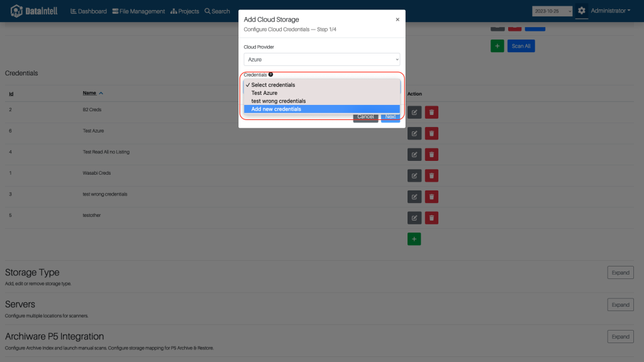
Task: Click the green add storage plus button
Action: point(497,46)
